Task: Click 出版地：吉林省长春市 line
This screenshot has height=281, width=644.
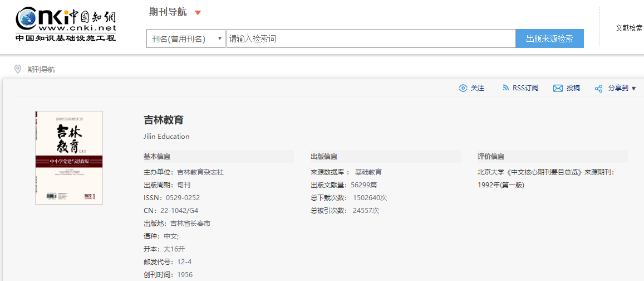Action: [x=177, y=224]
